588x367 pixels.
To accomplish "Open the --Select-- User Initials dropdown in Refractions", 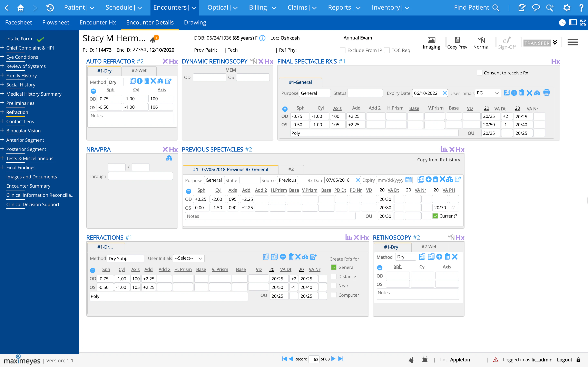I will [189, 258].
